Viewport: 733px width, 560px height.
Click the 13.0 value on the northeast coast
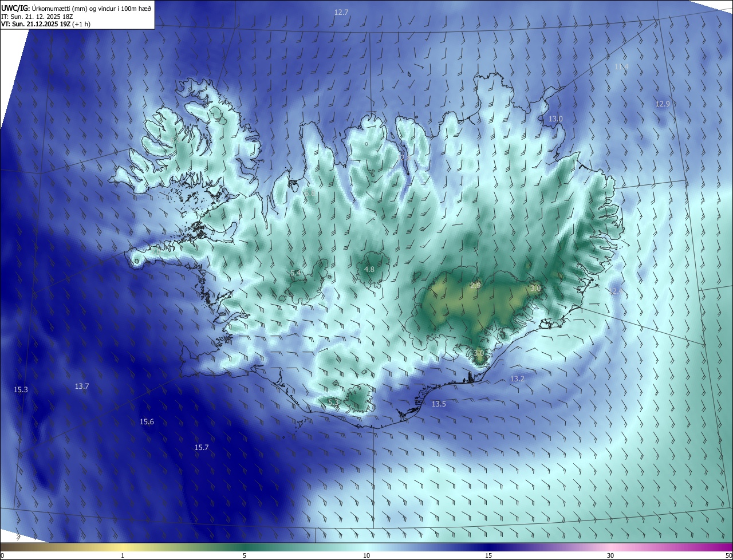555,119
